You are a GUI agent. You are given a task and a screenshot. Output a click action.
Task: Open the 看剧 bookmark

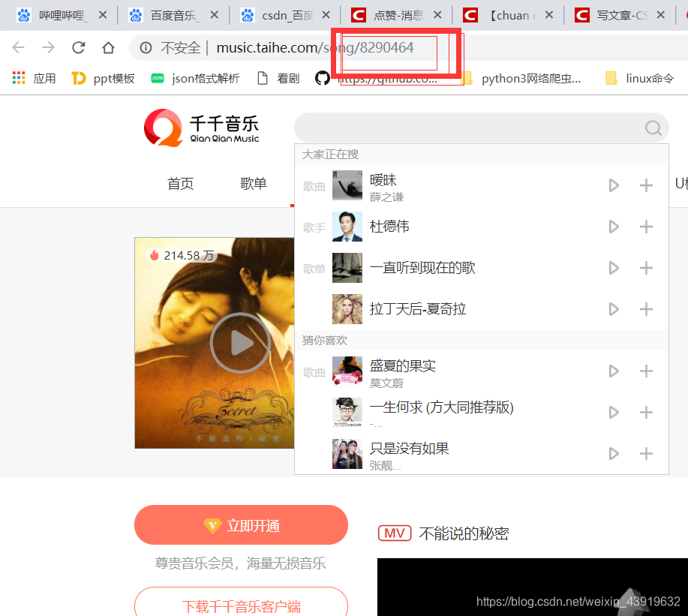[278, 79]
